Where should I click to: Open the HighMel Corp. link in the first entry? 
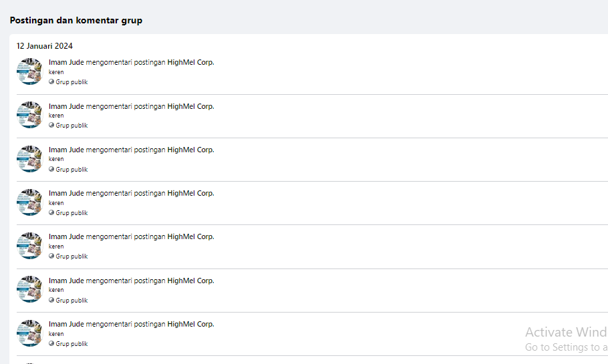pyautogui.click(x=190, y=63)
